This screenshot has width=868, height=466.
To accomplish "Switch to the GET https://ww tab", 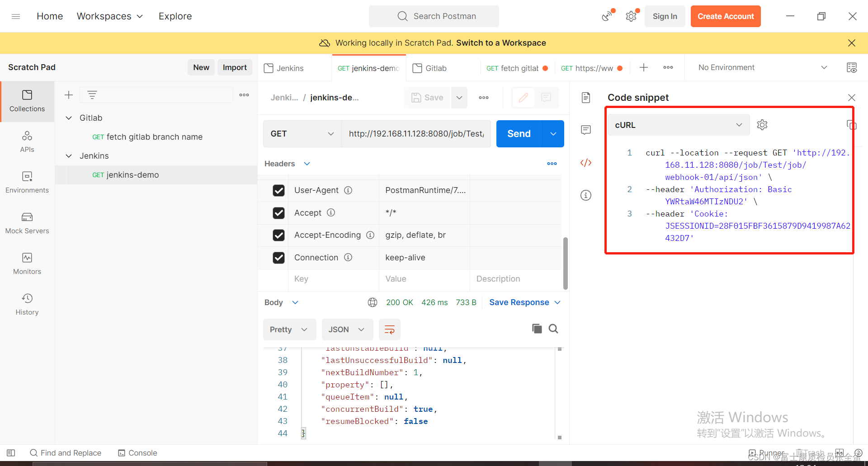I will (592, 68).
